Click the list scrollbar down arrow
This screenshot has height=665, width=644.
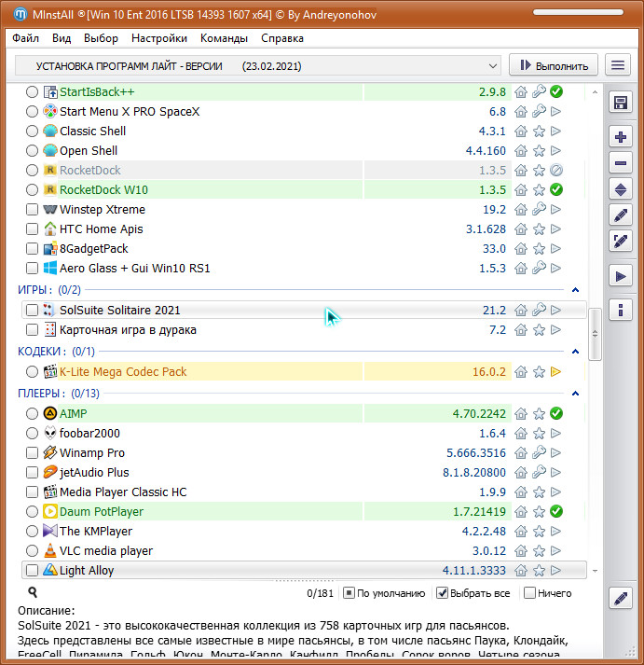click(x=595, y=571)
